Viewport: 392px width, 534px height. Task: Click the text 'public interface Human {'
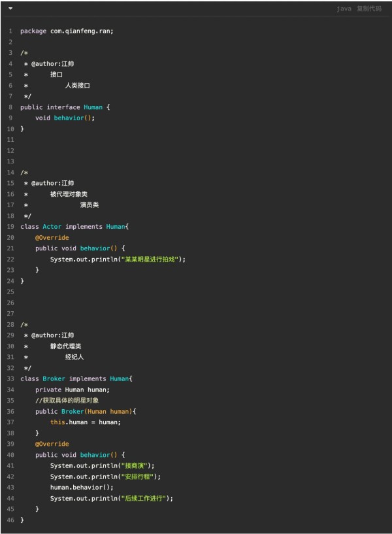[65, 107]
